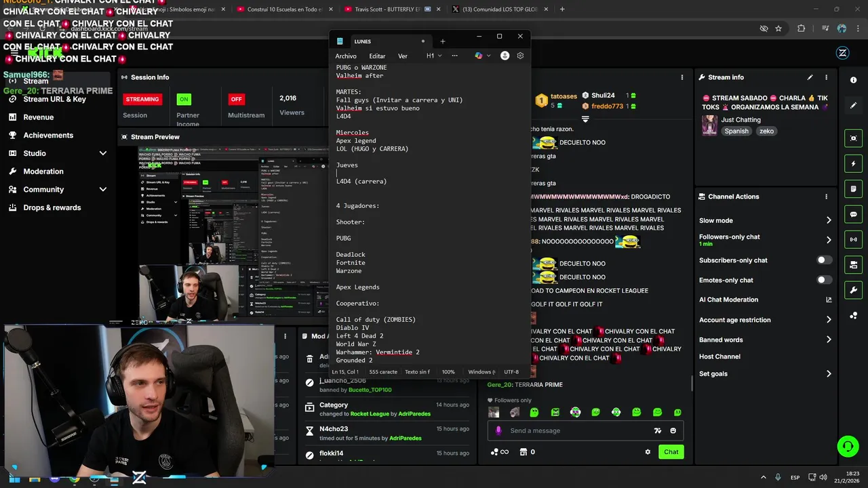Viewport: 868px width, 488px height.
Task: Open the emoji picker smiley in chat
Action: (673, 430)
